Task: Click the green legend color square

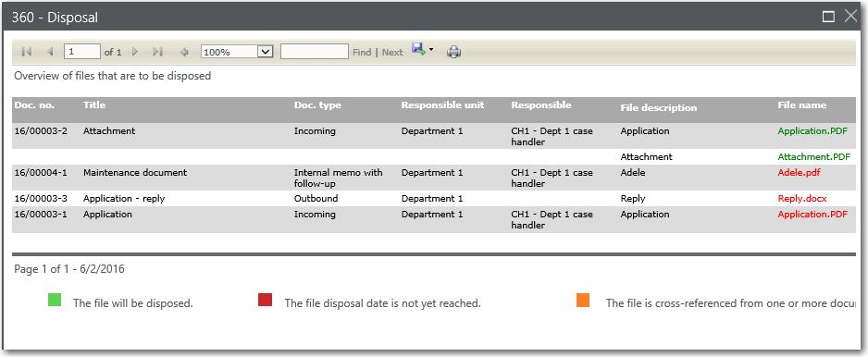Action: 55,300
